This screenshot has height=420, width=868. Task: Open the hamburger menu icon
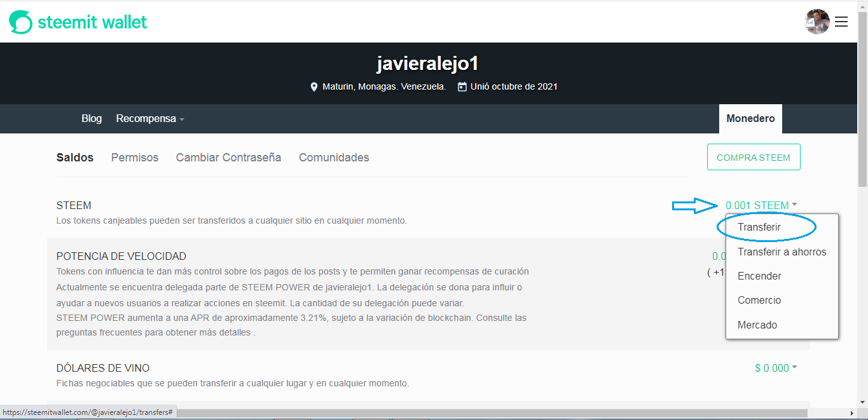click(x=841, y=22)
